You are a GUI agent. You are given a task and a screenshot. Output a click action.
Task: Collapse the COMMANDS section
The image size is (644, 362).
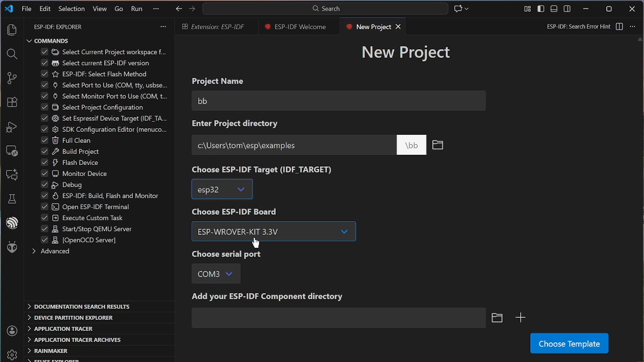tap(51, 41)
